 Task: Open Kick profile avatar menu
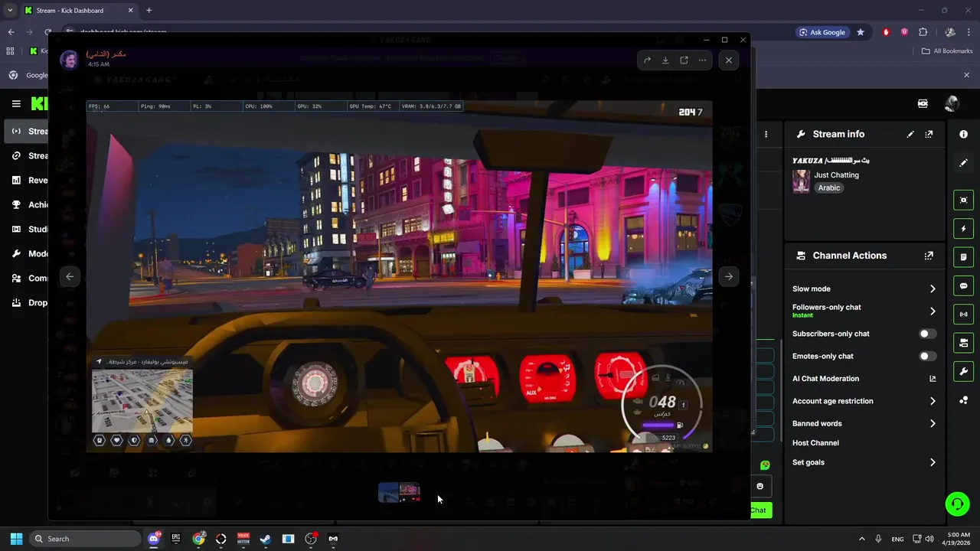click(952, 103)
